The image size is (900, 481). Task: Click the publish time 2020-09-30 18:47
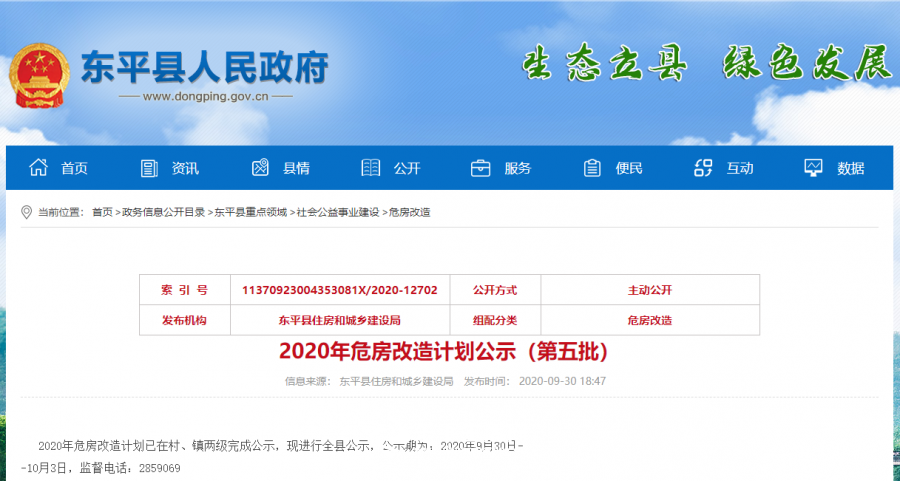pos(562,381)
